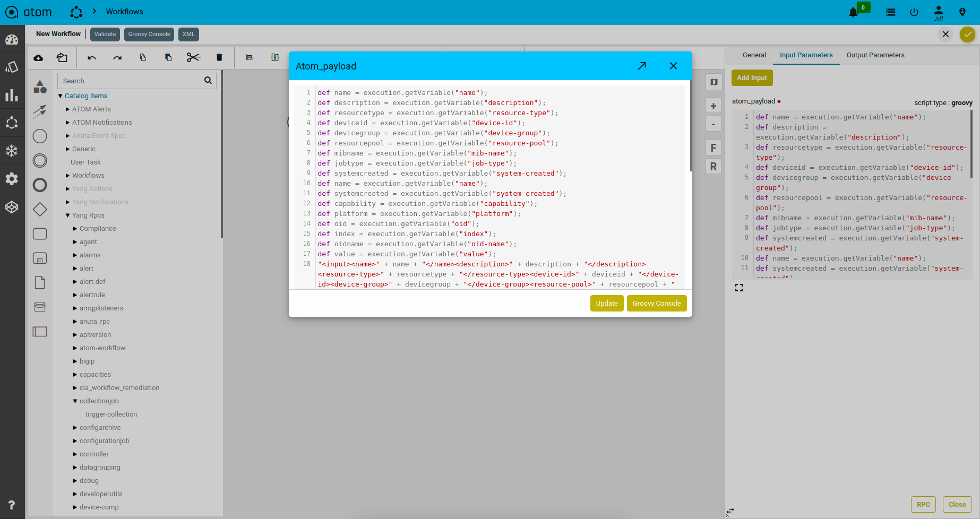Click the RPC button
Image resolution: width=980 pixels, height=519 pixels.
[x=923, y=505]
